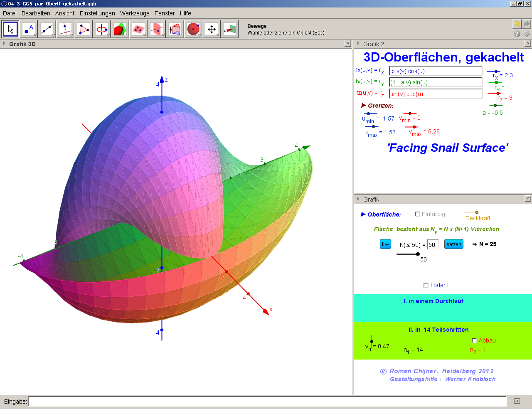Activate the Move Graphics View tool

[212, 29]
